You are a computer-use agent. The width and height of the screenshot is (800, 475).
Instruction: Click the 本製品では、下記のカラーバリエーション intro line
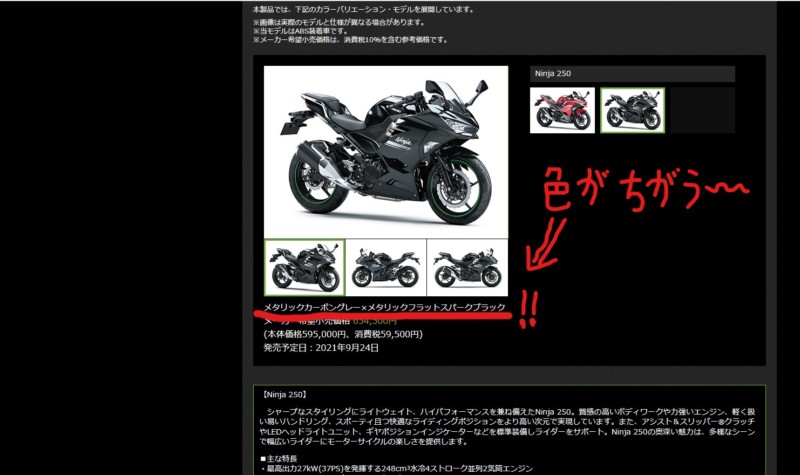point(363,9)
